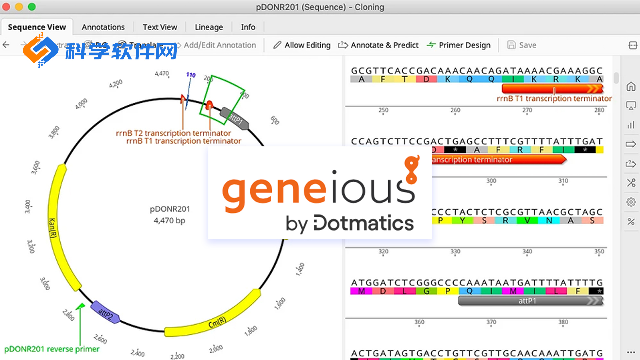This screenshot has width=640, height=360.
Task: Click the 4,470 bp length label
Action: click(x=169, y=220)
